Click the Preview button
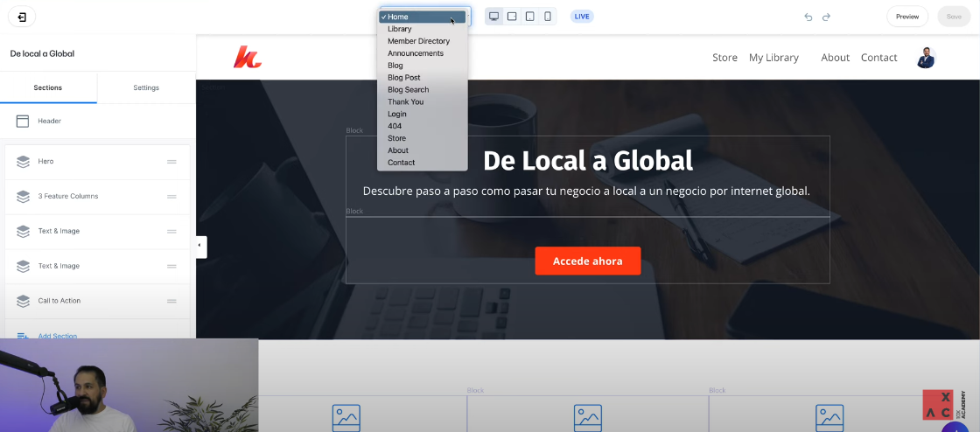This screenshot has width=980, height=432. pyautogui.click(x=906, y=17)
